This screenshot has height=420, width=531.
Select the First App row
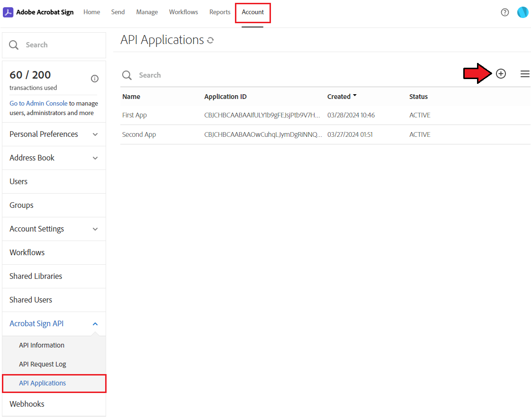325,115
